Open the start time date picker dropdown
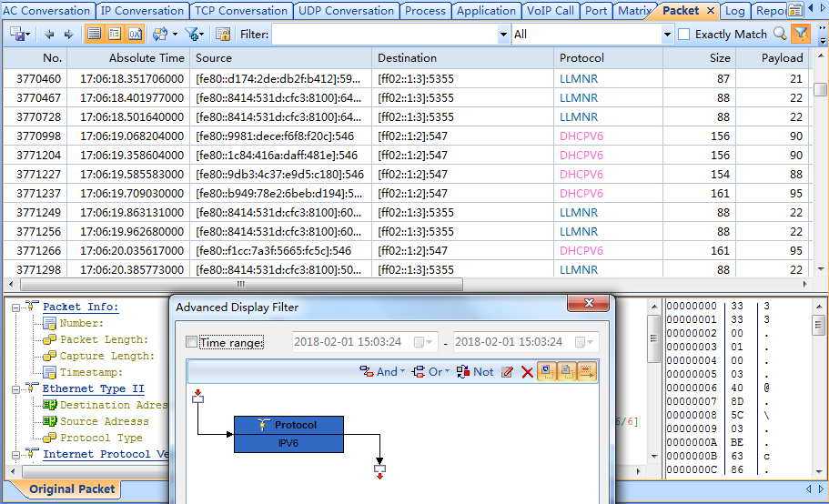The width and height of the screenshot is (829, 504). tap(424, 342)
